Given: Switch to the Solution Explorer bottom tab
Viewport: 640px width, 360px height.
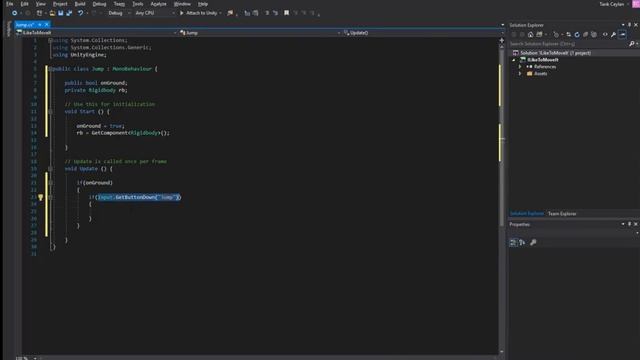Looking at the screenshot, I should (527, 214).
